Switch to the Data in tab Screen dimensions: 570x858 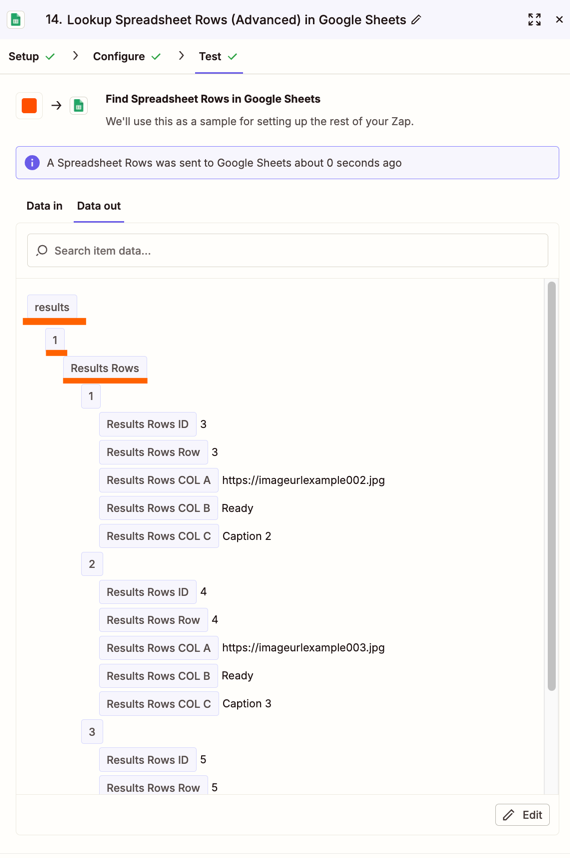(44, 206)
